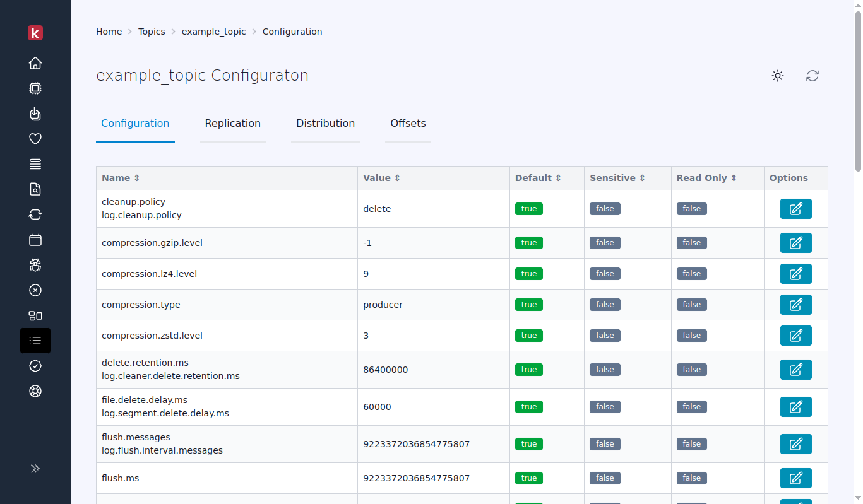The width and height of the screenshot is (863, 504).
Task: Toggle light/dark theme with the sun icon
Action: [778, 76]
